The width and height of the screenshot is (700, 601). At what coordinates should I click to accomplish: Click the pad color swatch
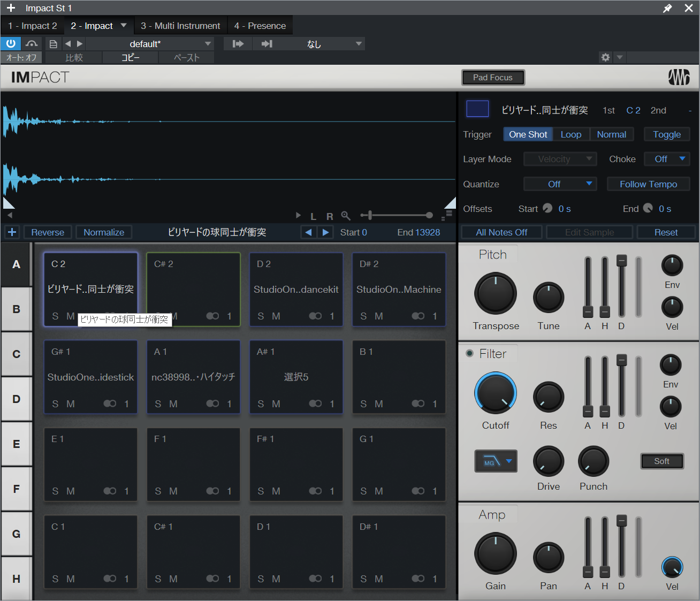(x=477, y=109)
